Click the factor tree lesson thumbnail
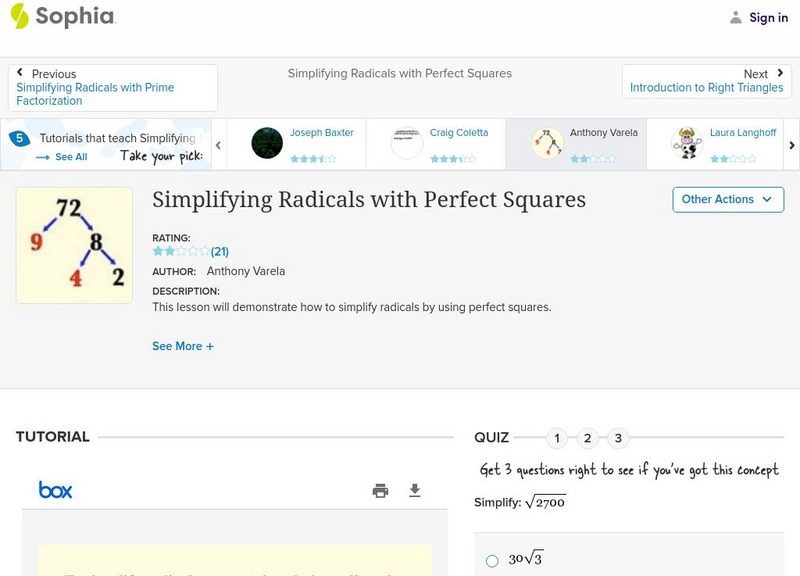 (74, 245)
